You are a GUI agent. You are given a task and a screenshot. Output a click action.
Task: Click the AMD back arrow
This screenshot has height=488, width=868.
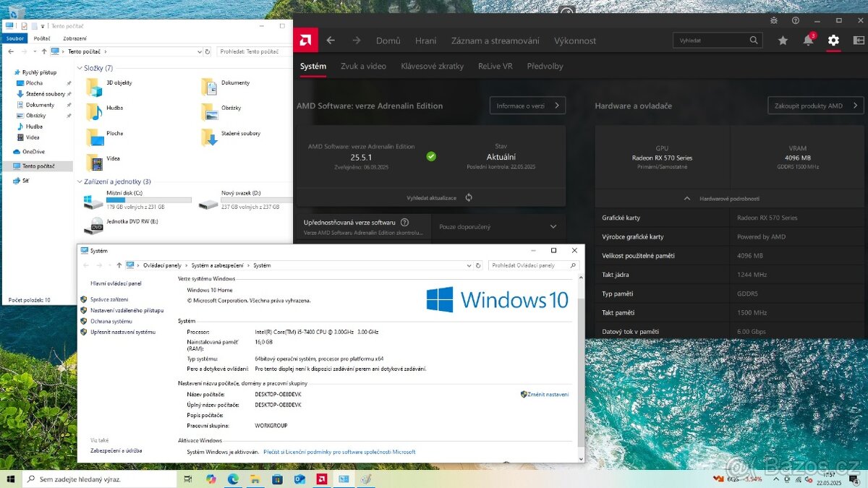pos(331,40)
